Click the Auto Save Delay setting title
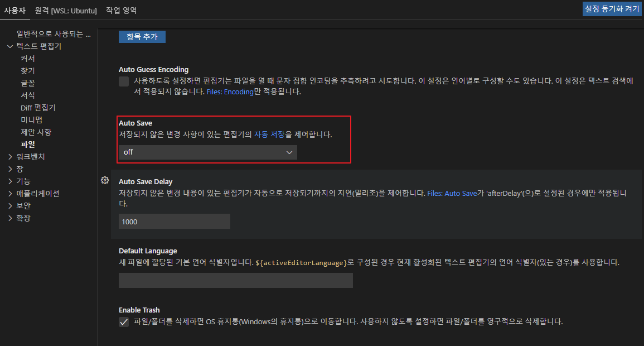The width and height of the screenshot is (644, 346). 146,181
